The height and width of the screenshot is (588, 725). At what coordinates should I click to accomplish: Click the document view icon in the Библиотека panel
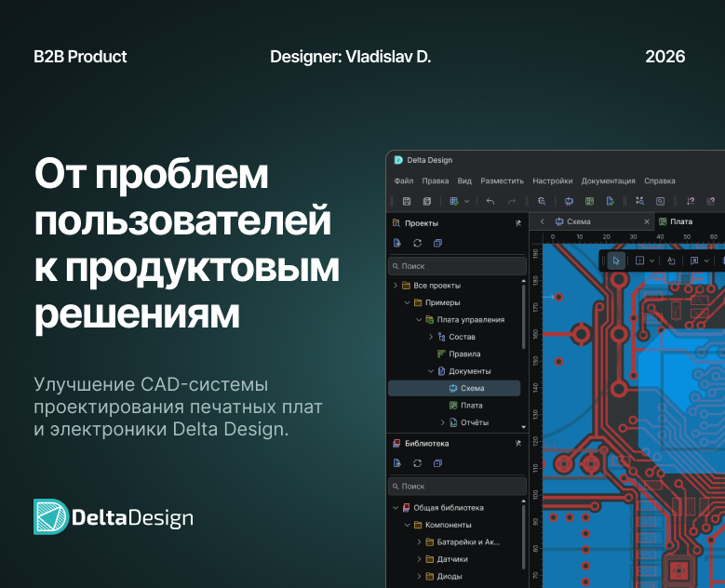point(396,463)
